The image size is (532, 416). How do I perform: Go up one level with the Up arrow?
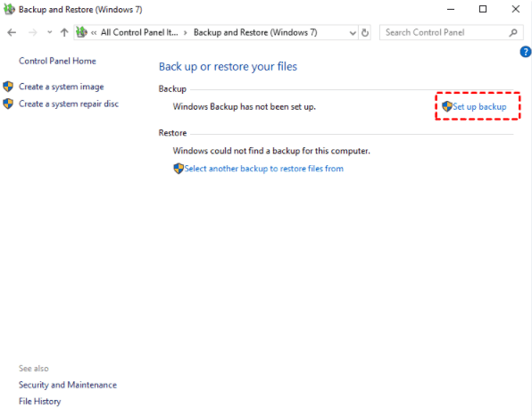(x=64, y=32)
